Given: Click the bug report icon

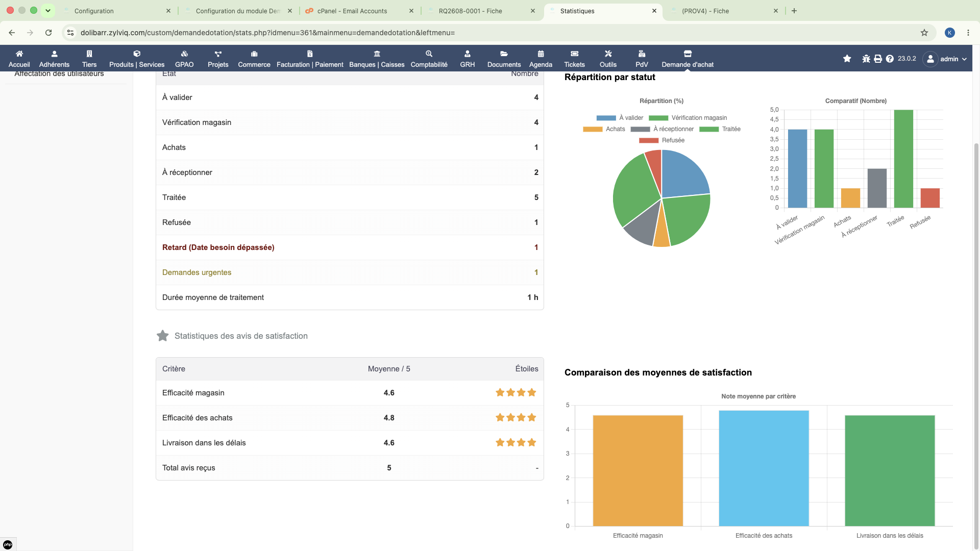Looking at the screenshot, I should (866, 59).
